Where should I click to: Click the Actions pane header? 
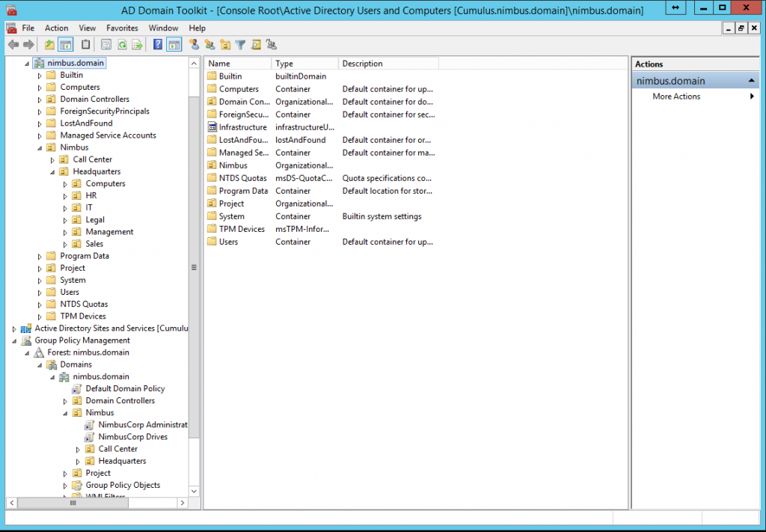695,64
